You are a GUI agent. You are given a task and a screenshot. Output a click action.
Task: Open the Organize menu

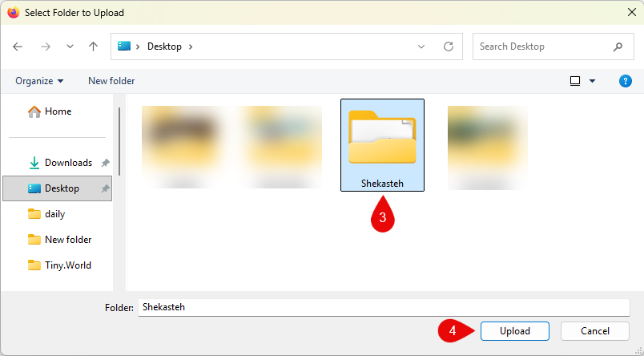pyautogui.click(x=39, y=81)
